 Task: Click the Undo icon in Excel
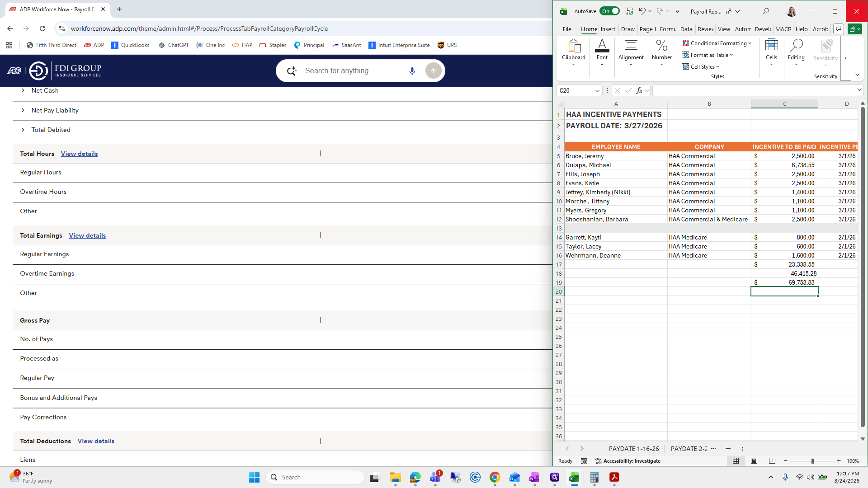tap(642, 11)
